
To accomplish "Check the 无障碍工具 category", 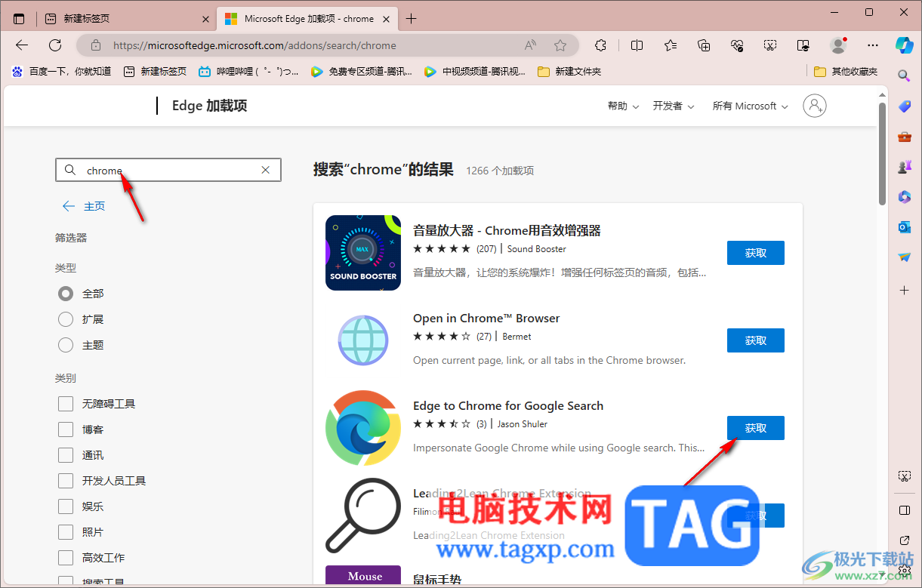I will (66, 404).
